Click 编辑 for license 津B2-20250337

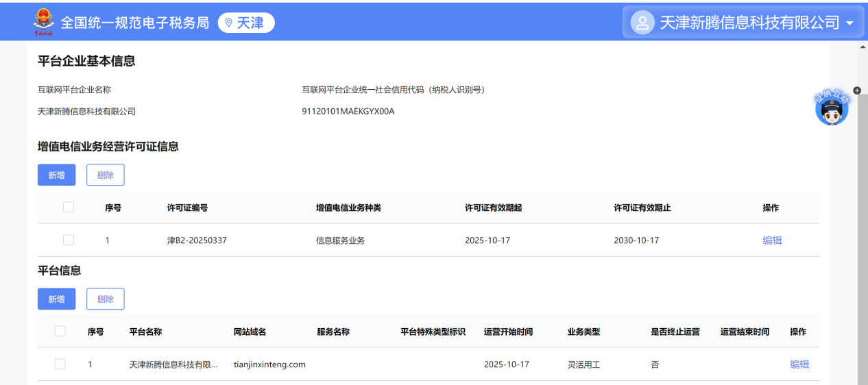772,240
